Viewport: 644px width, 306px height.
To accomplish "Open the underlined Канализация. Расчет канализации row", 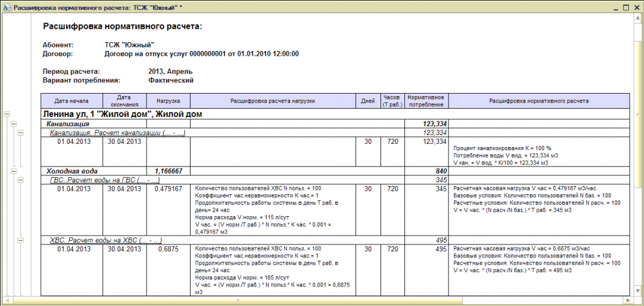I will 118,133.
